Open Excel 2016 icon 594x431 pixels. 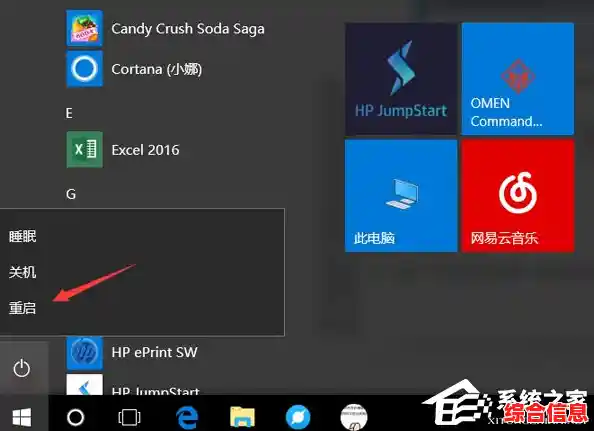(x=84, y=150)
